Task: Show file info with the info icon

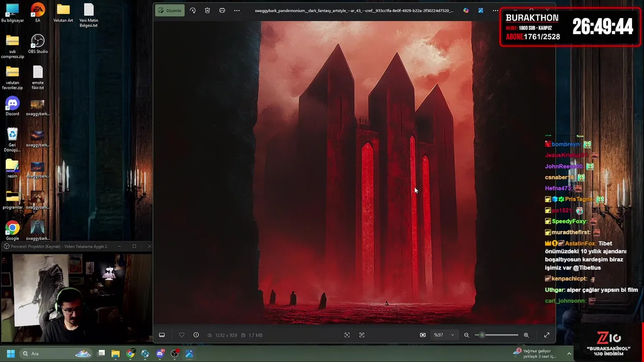Action: pos(196,335)
